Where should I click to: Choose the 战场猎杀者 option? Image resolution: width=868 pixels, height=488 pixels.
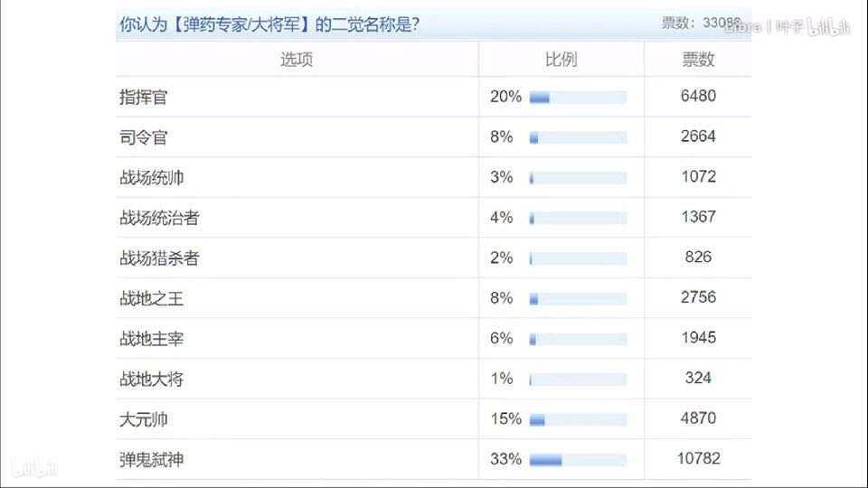pos(159,258)
